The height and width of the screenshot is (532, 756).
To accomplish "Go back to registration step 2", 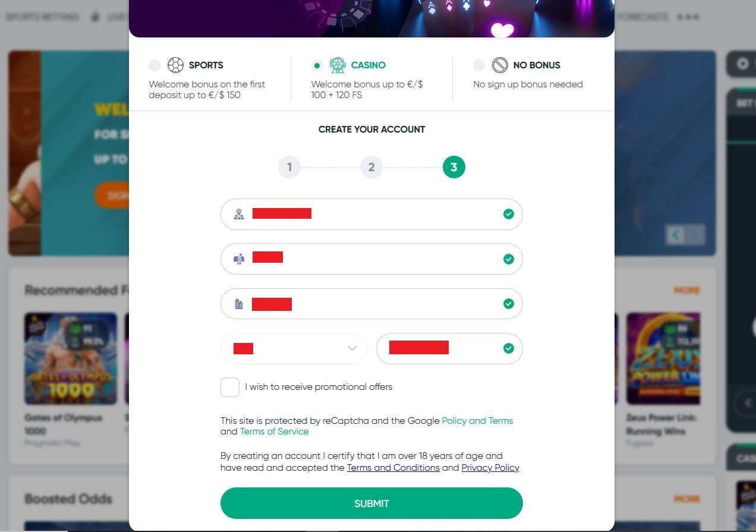I will pos(371,167).
